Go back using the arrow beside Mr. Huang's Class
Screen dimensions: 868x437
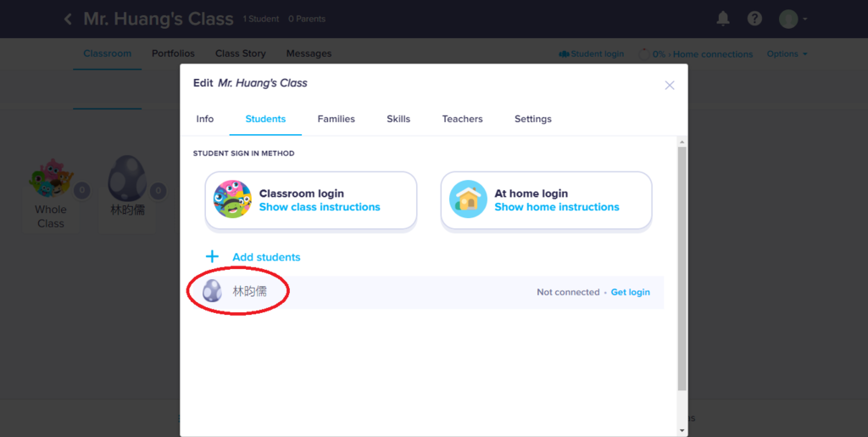click(x=68, y=19)
